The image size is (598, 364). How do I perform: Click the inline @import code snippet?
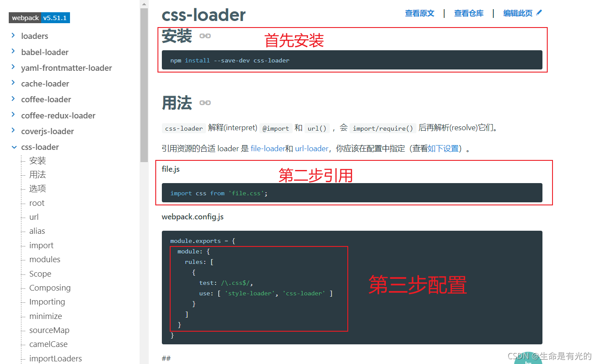pyautogui.click(x=276, y=128)
